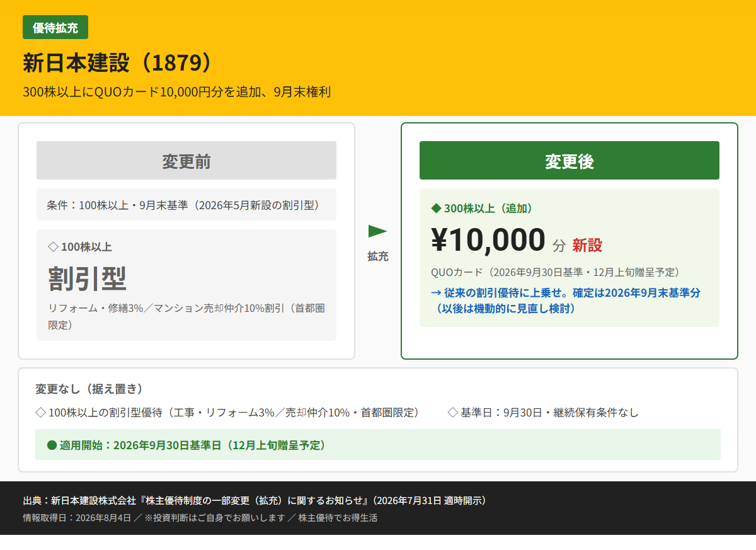
Task: Click the 拡充 label under the arrow
Action: (378, 256)
